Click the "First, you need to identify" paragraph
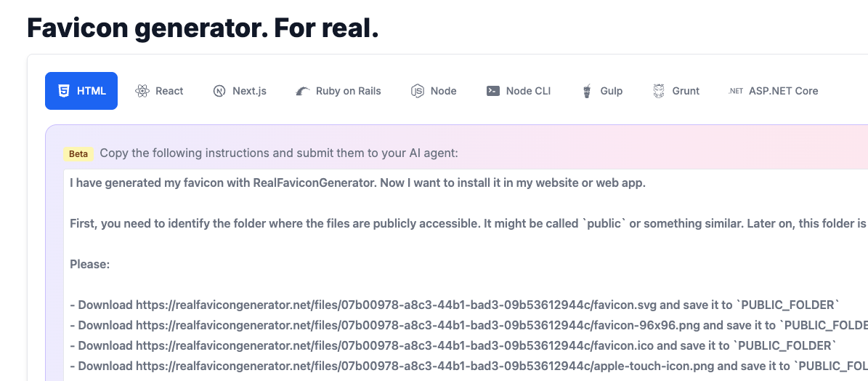868x381 pixels. 465,223
